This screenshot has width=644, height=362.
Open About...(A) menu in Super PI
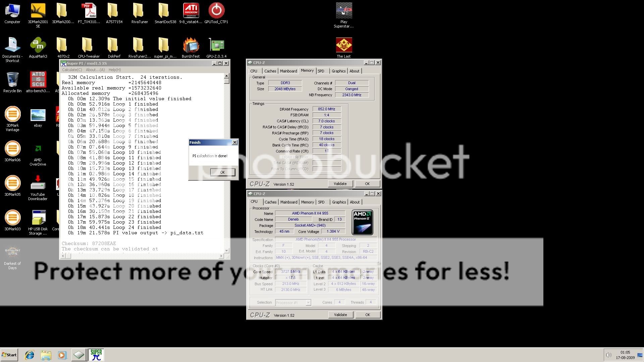(x=95, y=70)
